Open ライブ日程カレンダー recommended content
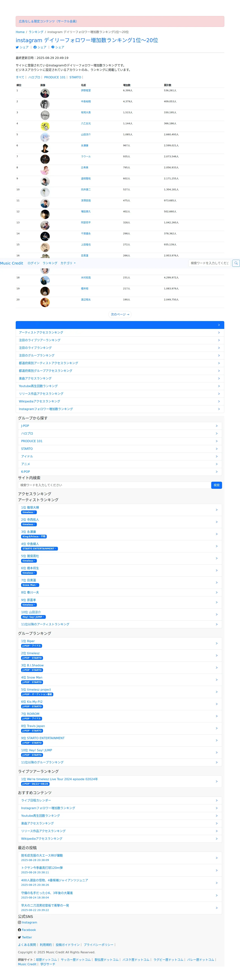Image resolution: width=240 pixels, height=980 pixels. point(120,800)
